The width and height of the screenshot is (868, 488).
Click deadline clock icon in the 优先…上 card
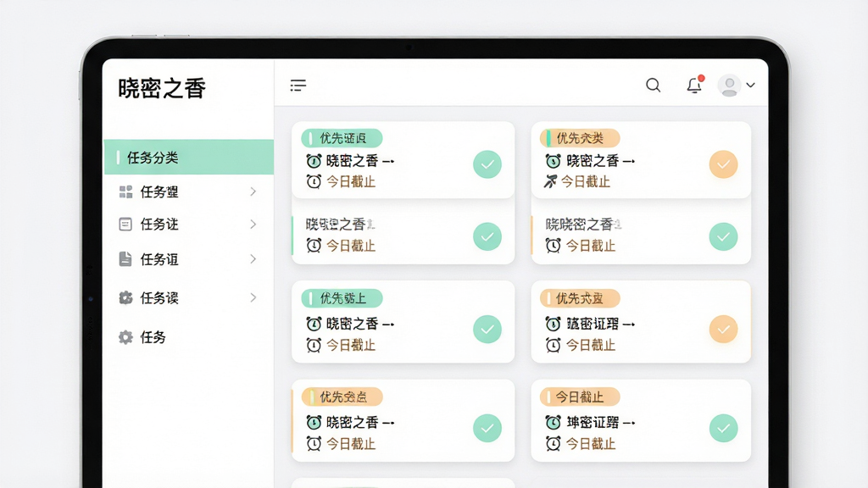(x=314, y=346)
